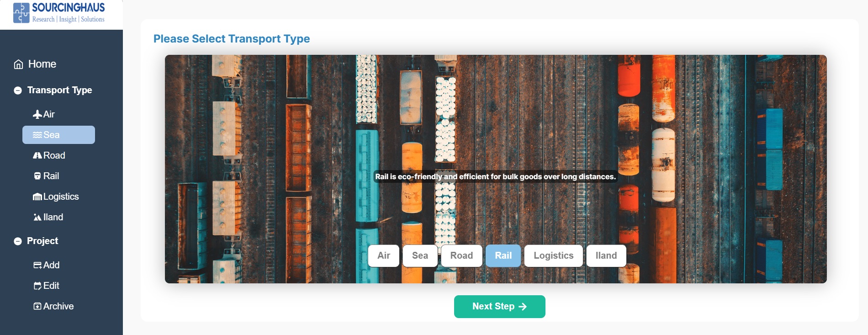Click the train icon beside Rail
This screenshot has width=868, height=335.
click(x=37, y=176)
